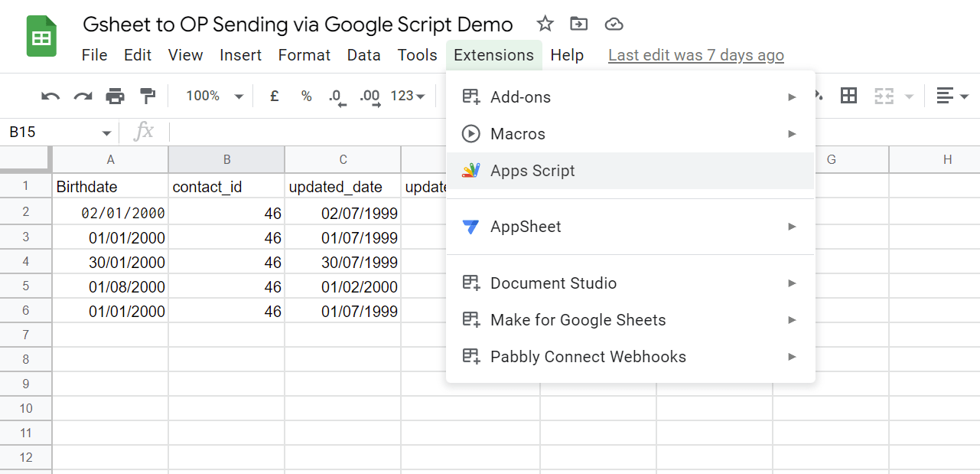Select the Paint format tool

click(148, 96)
